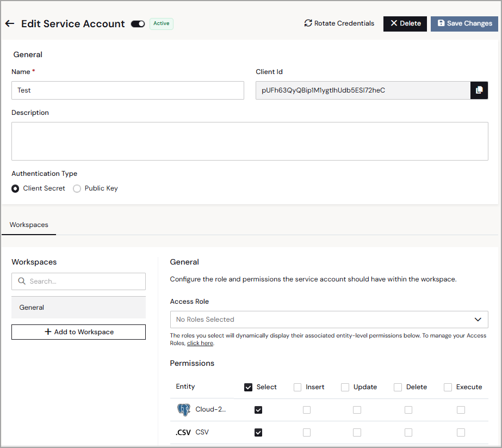Uncheck Select permission for Cloud-2 entity
The height and width of the screenshot is (448, 502).
(x=258, y=410)
